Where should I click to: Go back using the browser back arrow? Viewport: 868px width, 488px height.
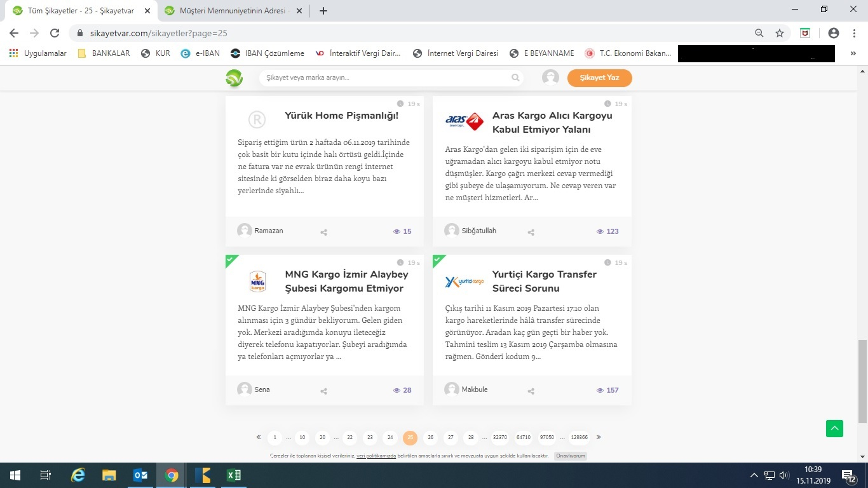14,33
